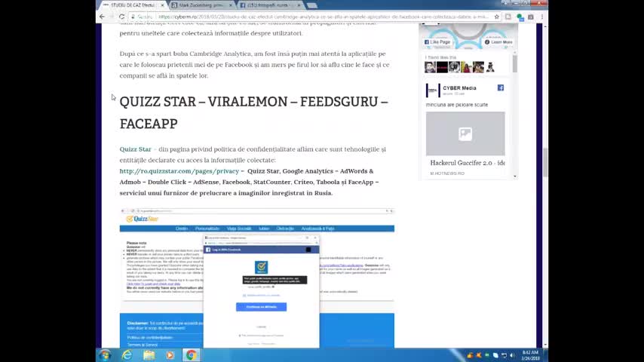The height and width of the screenshot is (362, 644).
Task: Open the Quizz Star link
Action: [135, 149]
